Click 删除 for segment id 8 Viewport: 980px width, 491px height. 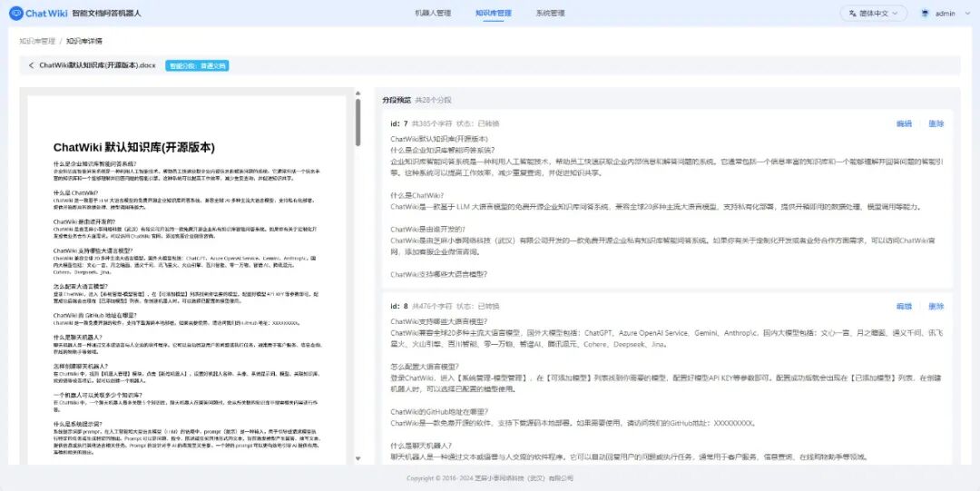pyautogui.click(x=936, y=307)
